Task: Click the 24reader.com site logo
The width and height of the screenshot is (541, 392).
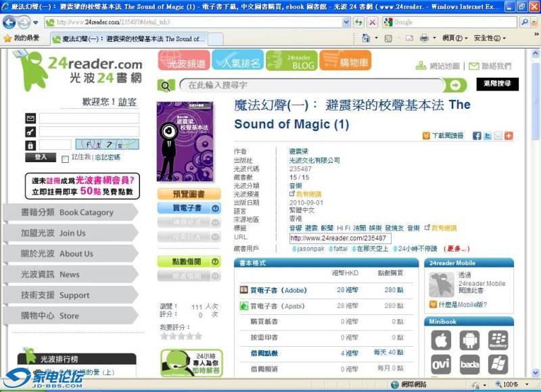Action: 78,71
